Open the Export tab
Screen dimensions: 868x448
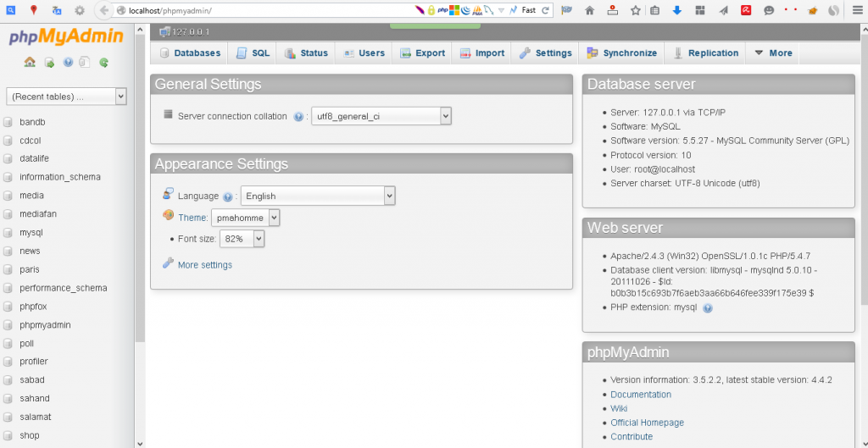pos(421,53)
